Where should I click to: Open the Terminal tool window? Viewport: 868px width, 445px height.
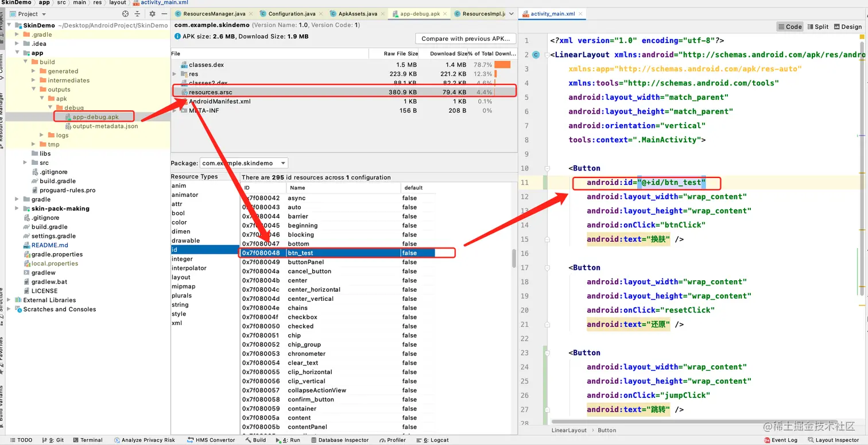[x=87, y=440]
